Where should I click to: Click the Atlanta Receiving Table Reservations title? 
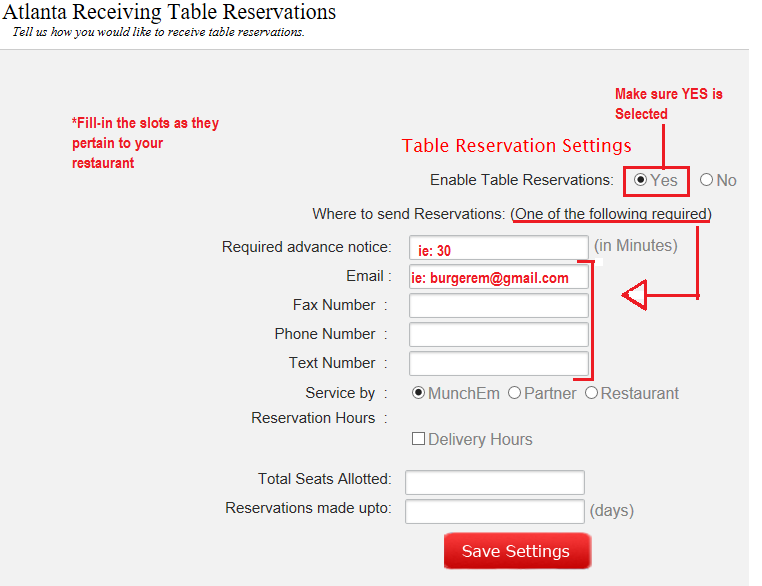pos(169,13)
